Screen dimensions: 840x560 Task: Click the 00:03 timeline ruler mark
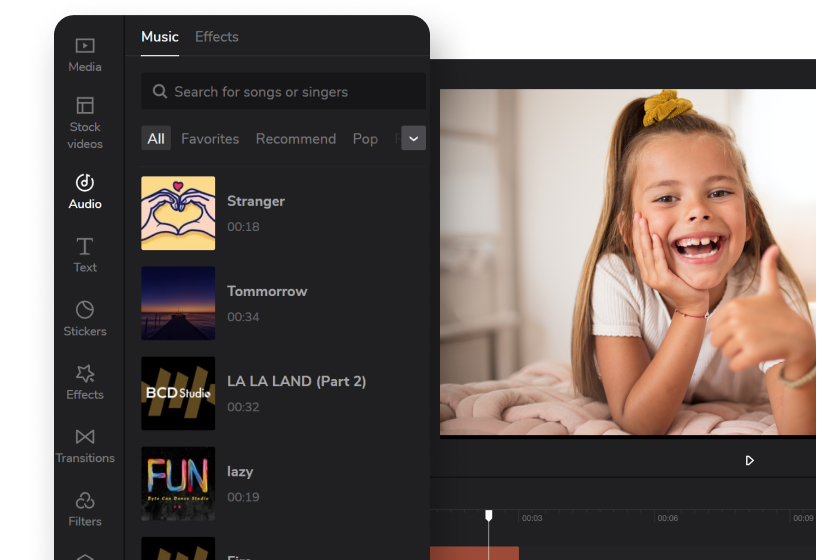click(x=532, y=518)
